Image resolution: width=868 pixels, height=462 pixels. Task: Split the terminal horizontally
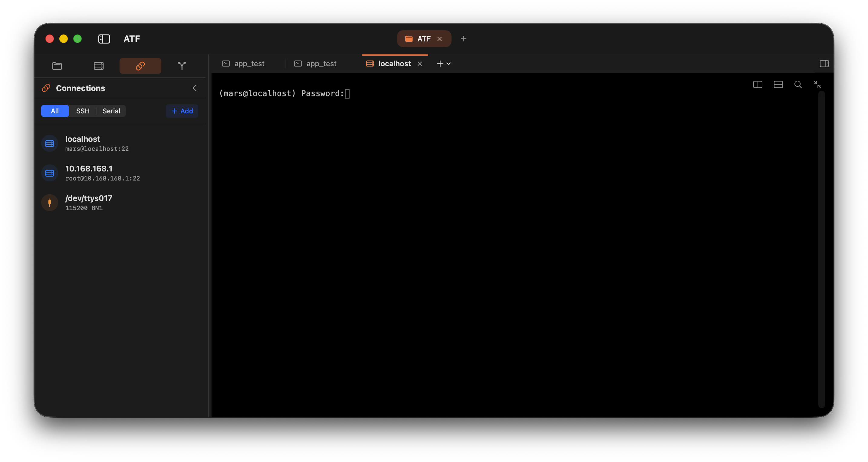778,85
